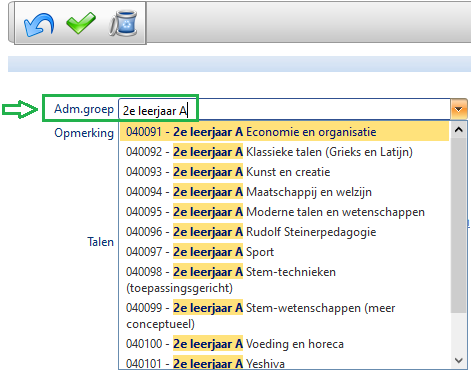Choose 040093 Kunst en creatie
471x373 pixels.
[x=284, y=172]
